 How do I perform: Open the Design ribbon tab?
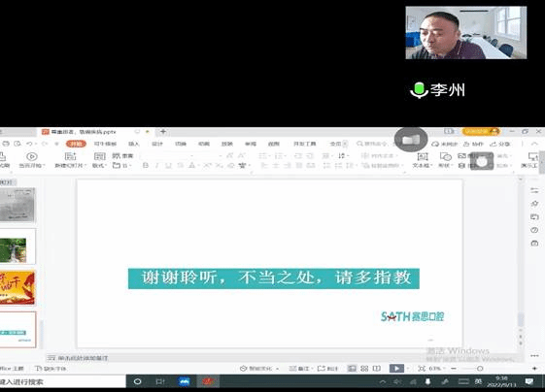pyautogui.click(x=157, y=144)
